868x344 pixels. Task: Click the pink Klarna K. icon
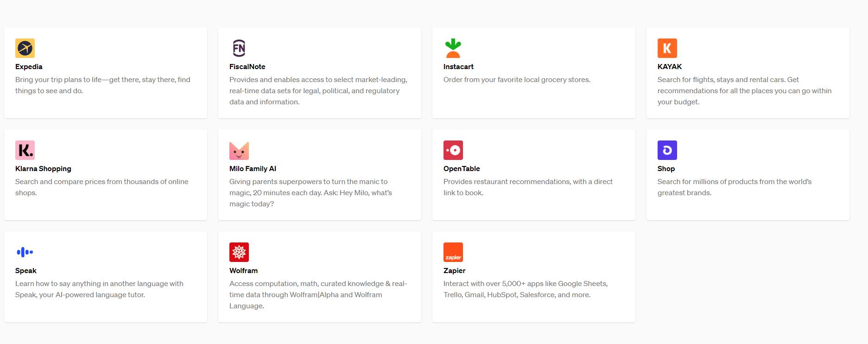click(25, 150)
